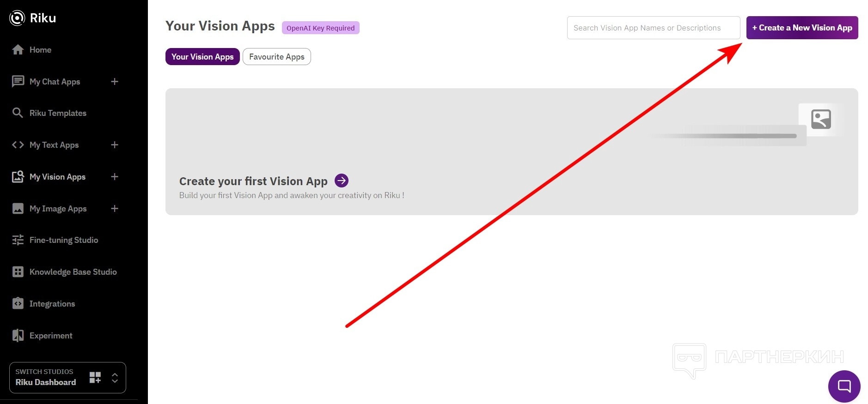Click the purple arrow circle icon
The image size is (868, 404).
pyautogui.click(x=342, y=181)
